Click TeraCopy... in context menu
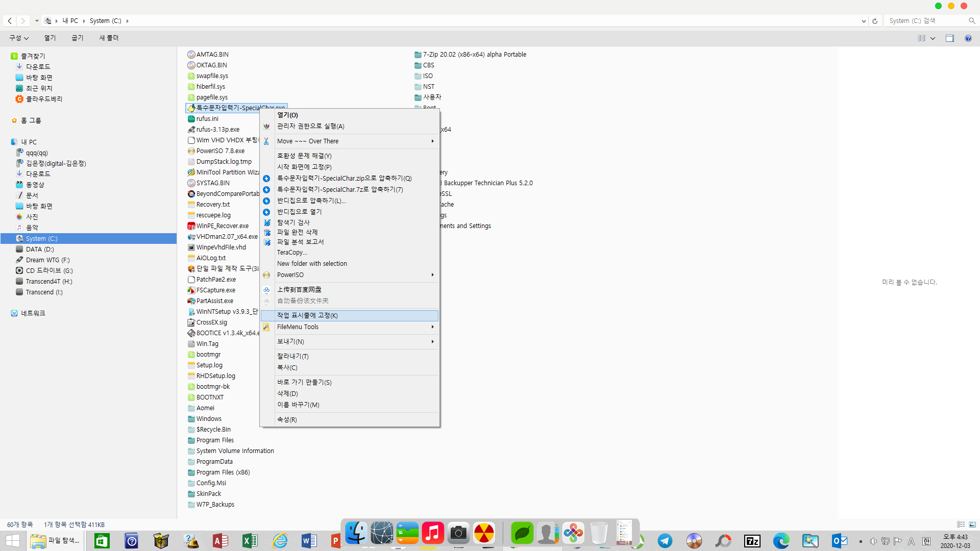 point(350,253)
